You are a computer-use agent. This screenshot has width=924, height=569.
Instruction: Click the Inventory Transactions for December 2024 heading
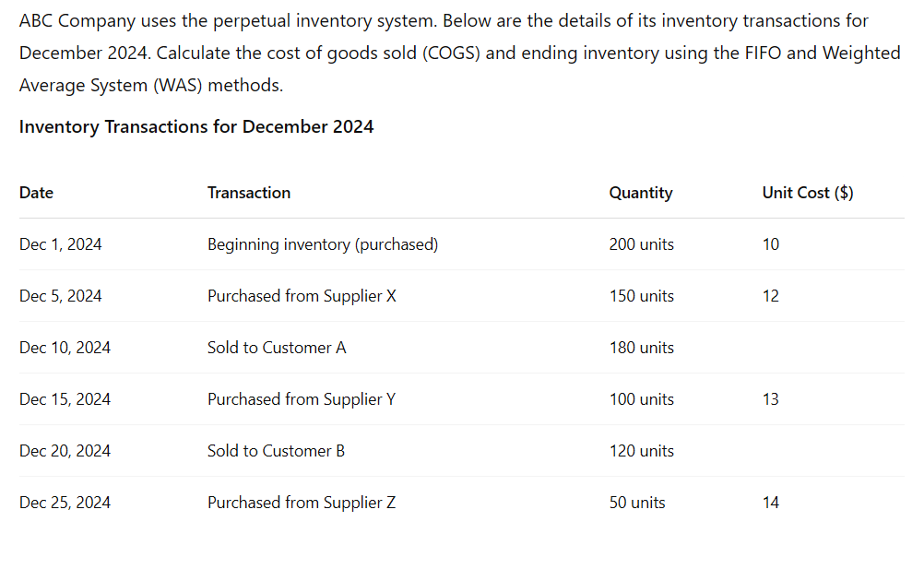196,126
